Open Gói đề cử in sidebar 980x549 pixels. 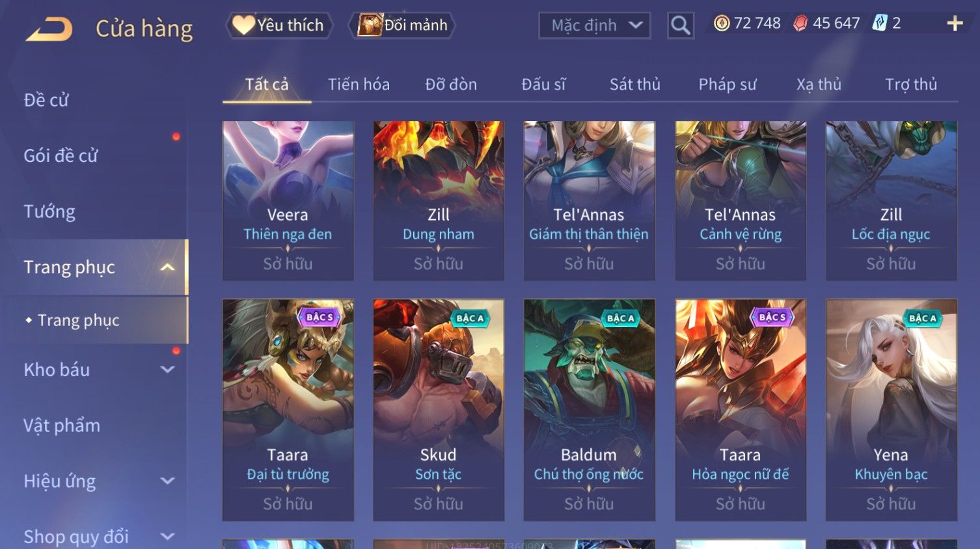click(61, 156)
